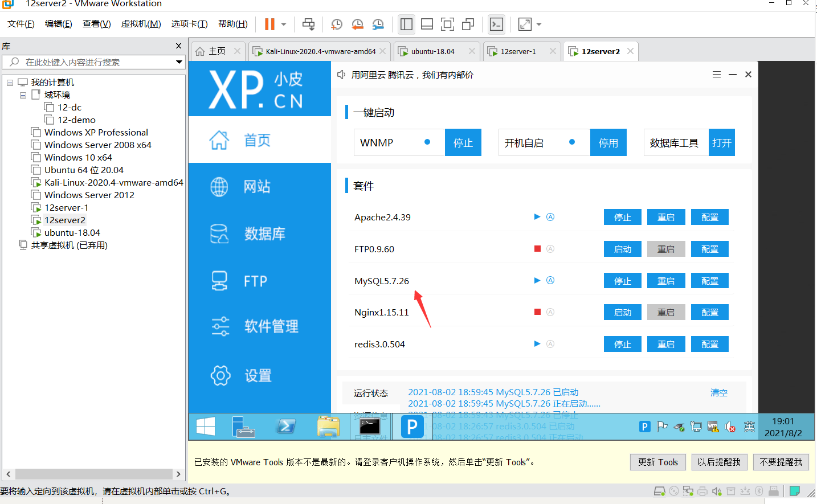
Task: Toggle thumbnail bar view icon
Action: point(427,24)
